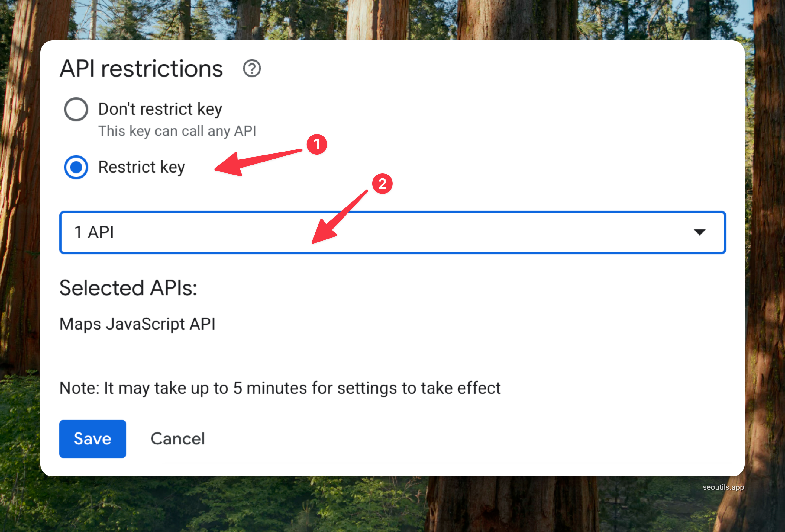The height and width of the screenshot is (532, 785).
Task: Cancel the API restriction changes
Action: (178, 438)
